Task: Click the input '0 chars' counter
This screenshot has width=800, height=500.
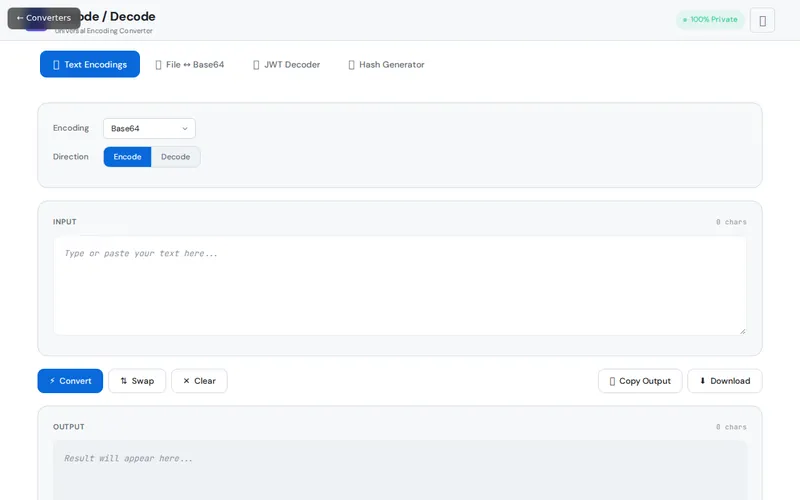Action: click(731, 222)
